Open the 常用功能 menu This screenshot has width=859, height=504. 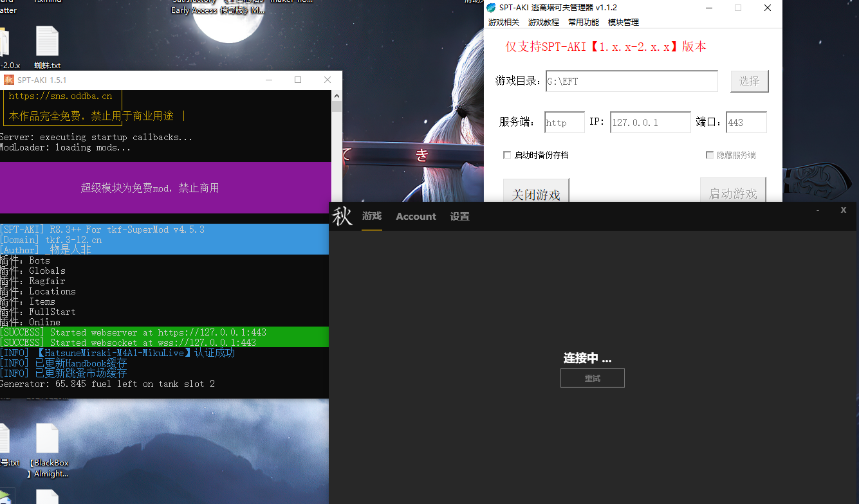(x=584, y=22)
